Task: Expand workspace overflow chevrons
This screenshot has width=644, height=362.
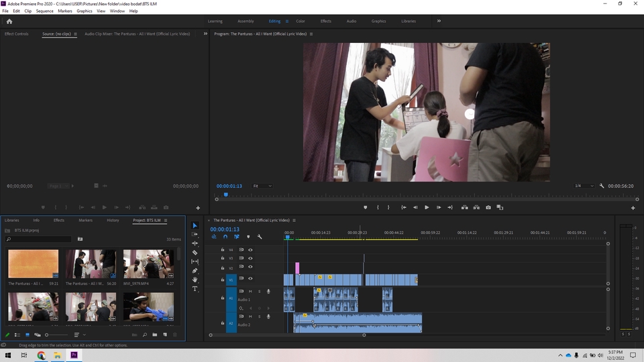Action: pyautogui.click(x=439, y=21)
